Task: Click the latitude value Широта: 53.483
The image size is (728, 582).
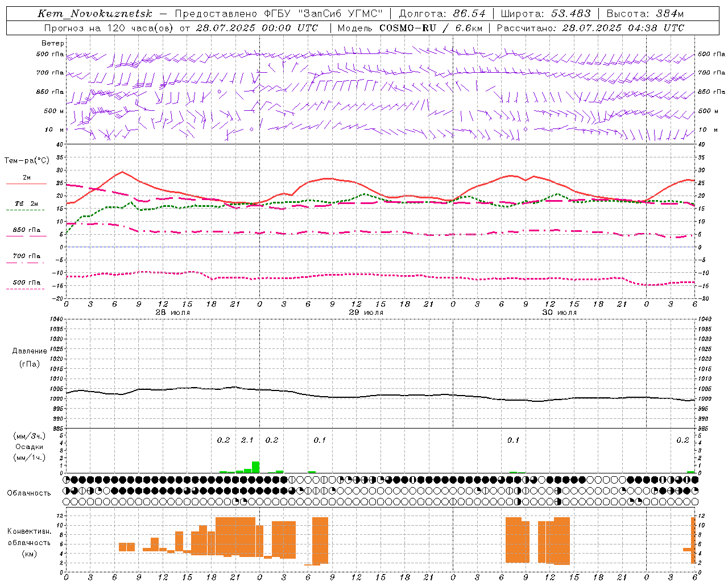Action: (545, 14)
